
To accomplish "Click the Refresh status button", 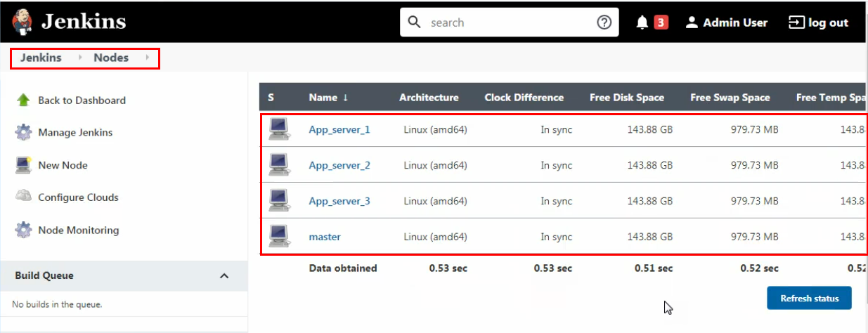I will [809, 298].
